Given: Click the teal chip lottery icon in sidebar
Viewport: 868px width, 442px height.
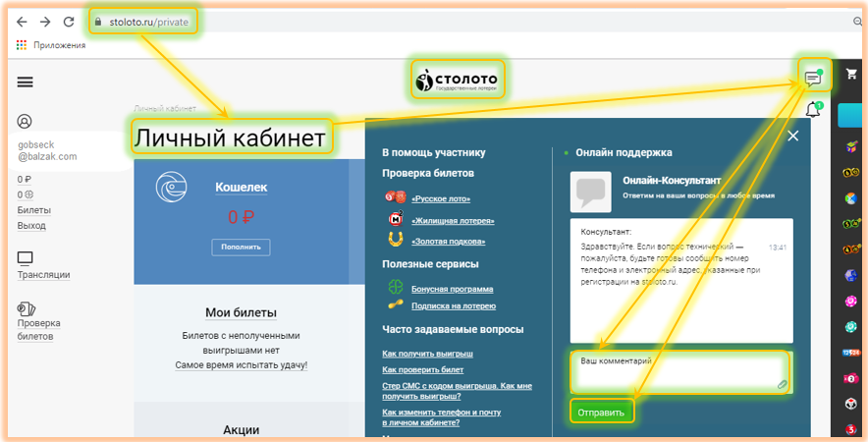Looking at the screenshot, I should [851, 327].
